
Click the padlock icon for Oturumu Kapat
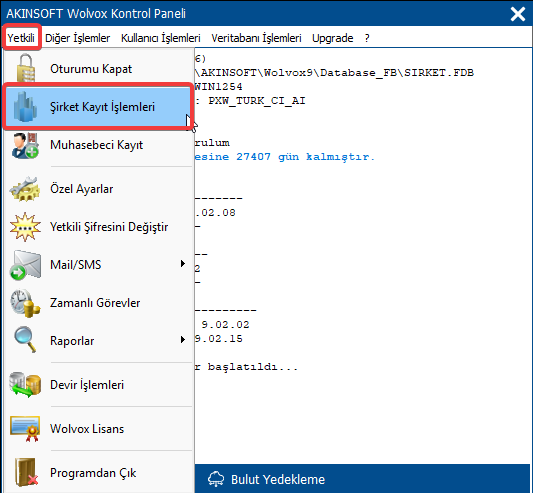pyautogui.click(x=25, y=68)
